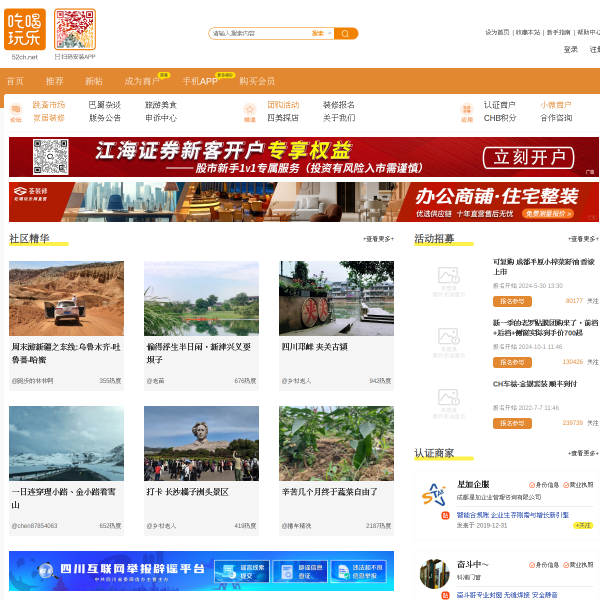
Task: Click placeholder image of 老罗贴膜团购 activity
Action: (449, 343)
